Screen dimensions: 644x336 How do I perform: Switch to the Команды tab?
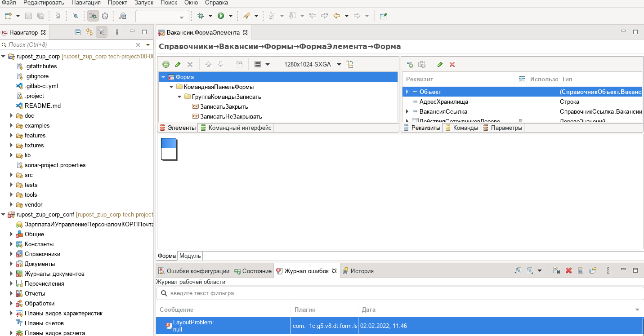coord(461,128)
